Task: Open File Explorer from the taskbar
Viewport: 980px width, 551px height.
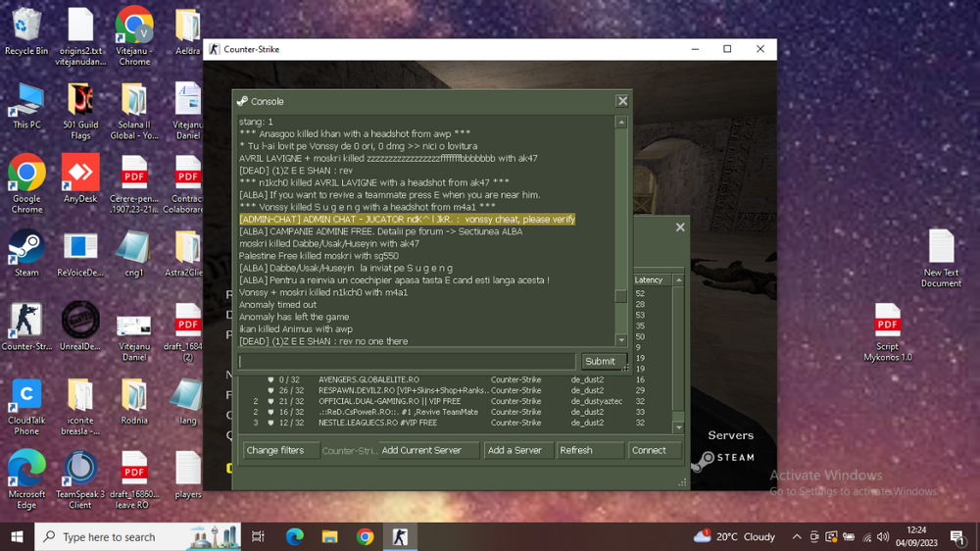Action: pos(329,536)
